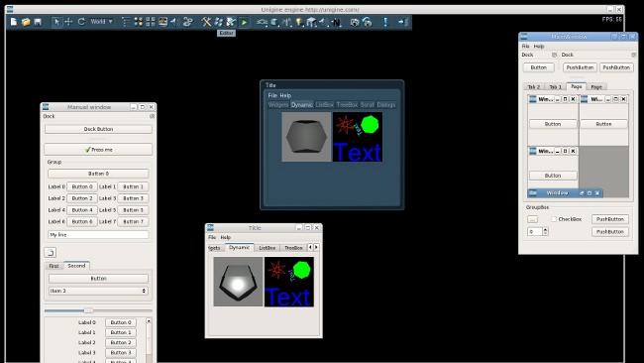Switch to the first tab in Manual window
Screen dimensions: 644x363
(54, 266)
